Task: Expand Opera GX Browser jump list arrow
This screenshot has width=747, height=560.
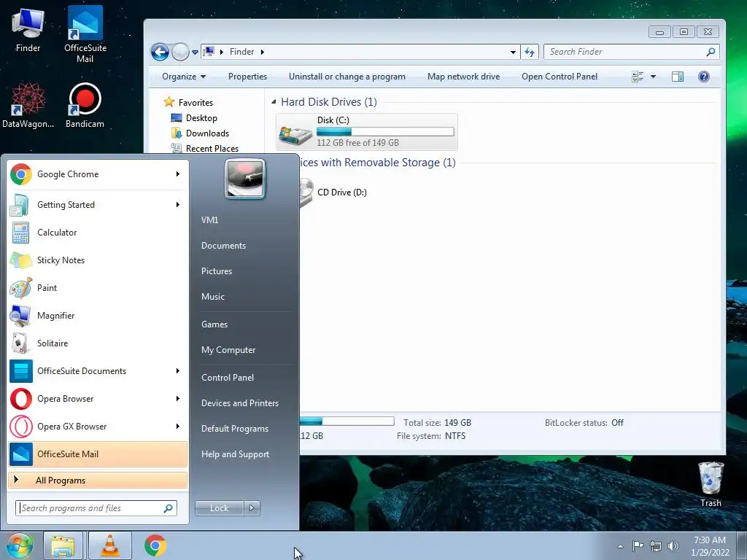Action: click(x=178, y=426)
